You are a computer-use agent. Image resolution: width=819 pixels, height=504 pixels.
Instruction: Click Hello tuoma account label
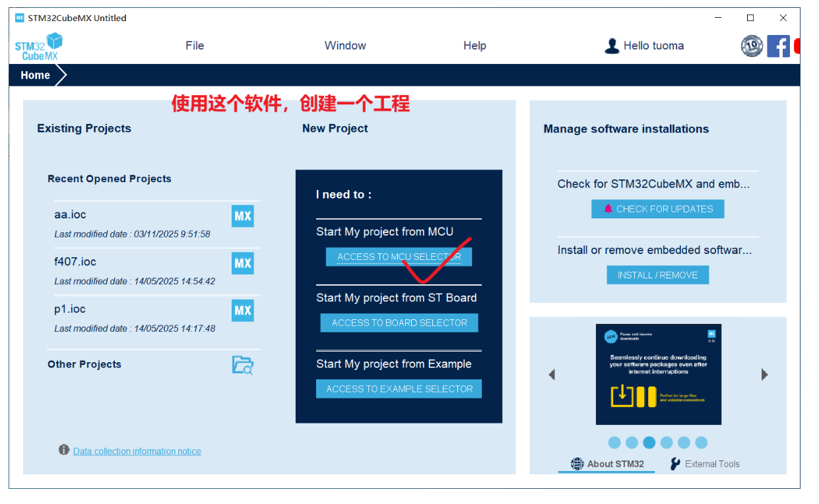(653, 46)
